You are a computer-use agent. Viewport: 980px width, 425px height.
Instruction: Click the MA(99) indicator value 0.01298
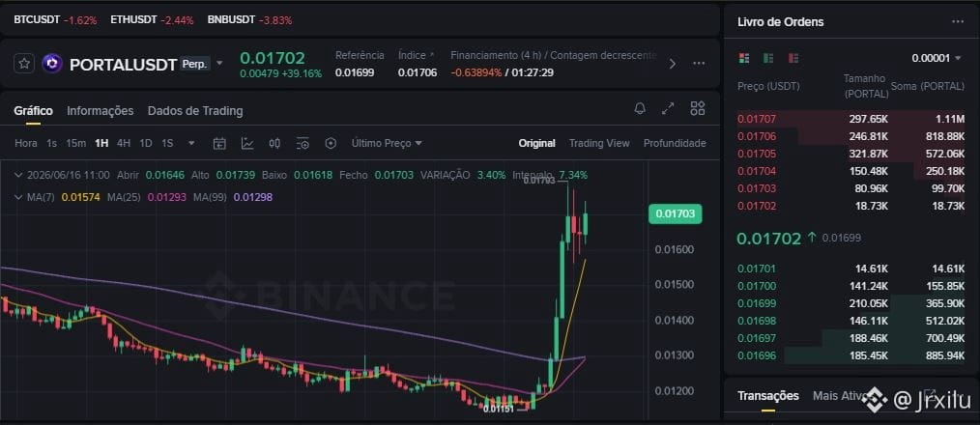coord(252,197)
